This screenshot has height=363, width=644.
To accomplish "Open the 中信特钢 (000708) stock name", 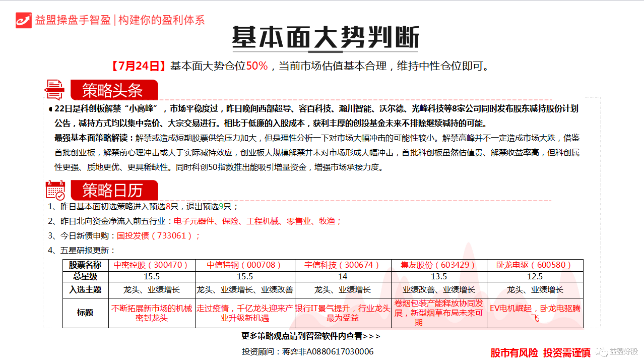I will 244,265.
